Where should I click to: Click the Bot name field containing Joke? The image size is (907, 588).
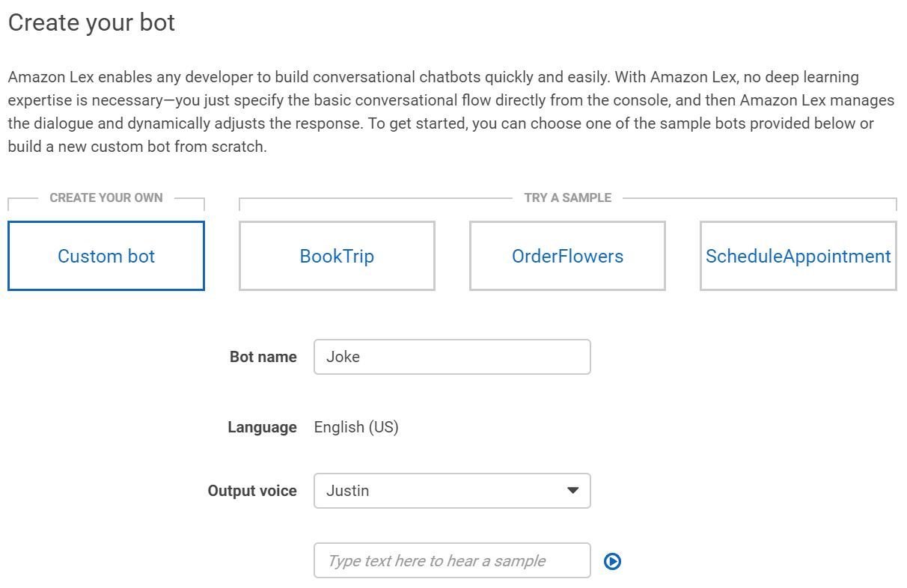(x=452, y=357)
